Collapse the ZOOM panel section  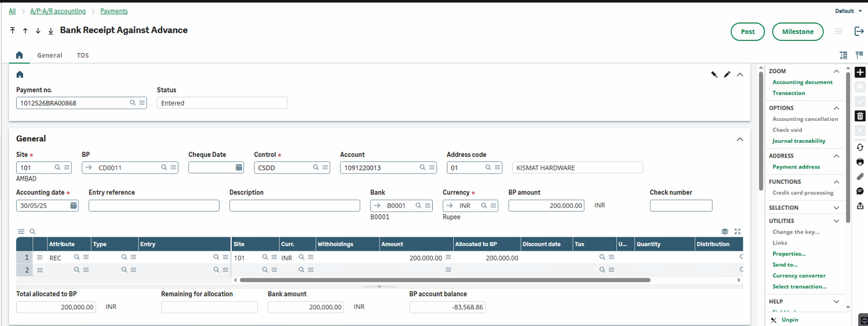coord(836,71)
